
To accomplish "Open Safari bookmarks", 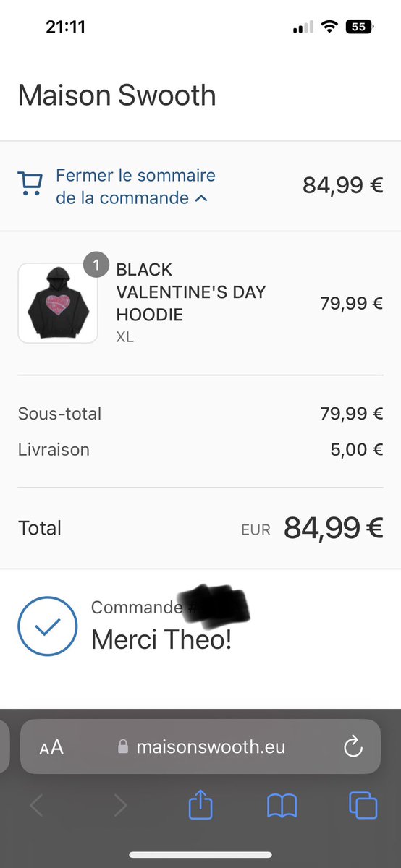I will pos(282,806).
